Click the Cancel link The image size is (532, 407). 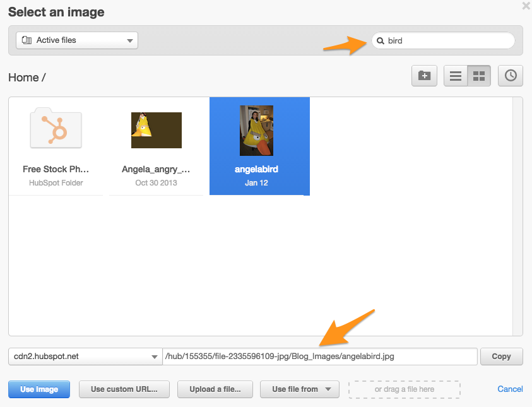pyautogui.click(x=510, y=389)
